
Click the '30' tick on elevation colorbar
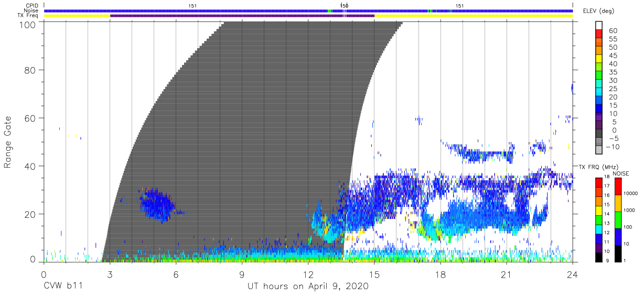coord(613,80)
